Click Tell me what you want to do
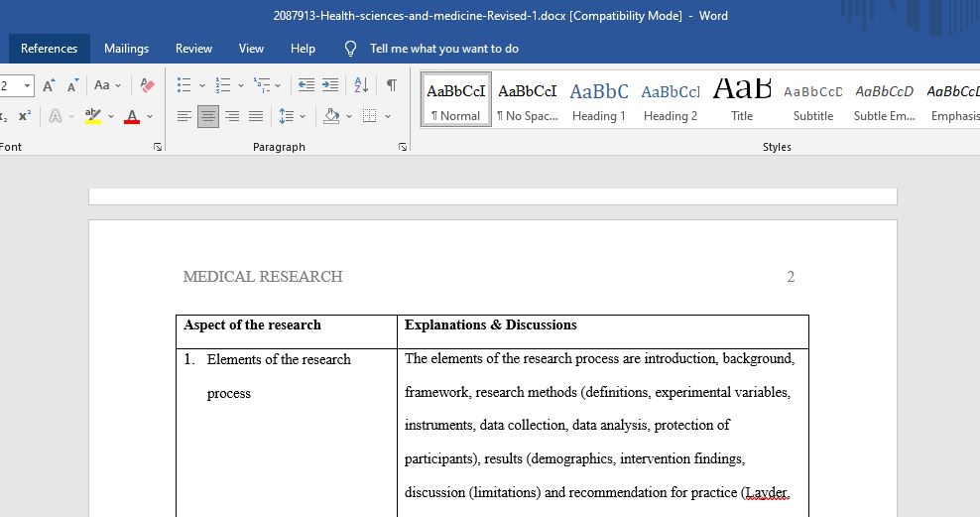 click(x=443, y=49)
